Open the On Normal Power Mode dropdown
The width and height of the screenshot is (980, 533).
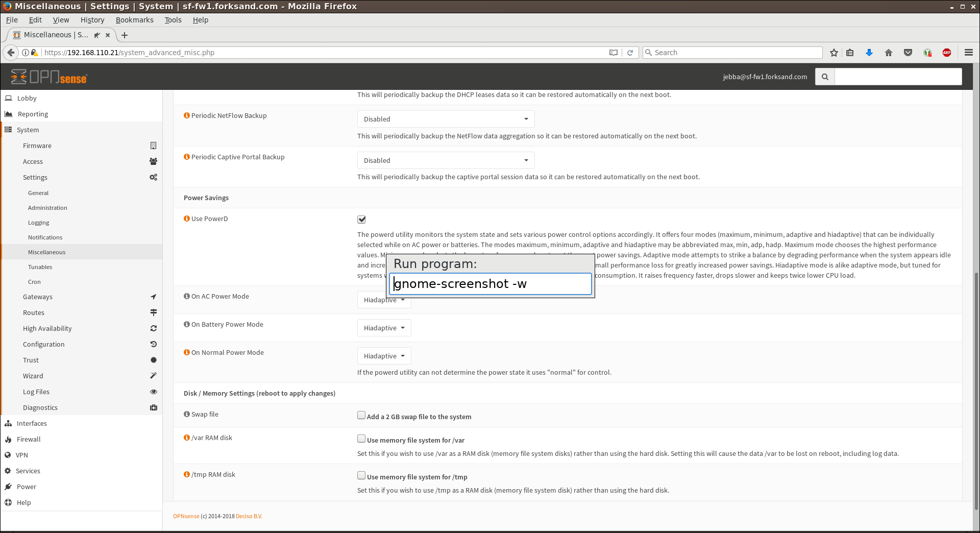tap(384, 356)
